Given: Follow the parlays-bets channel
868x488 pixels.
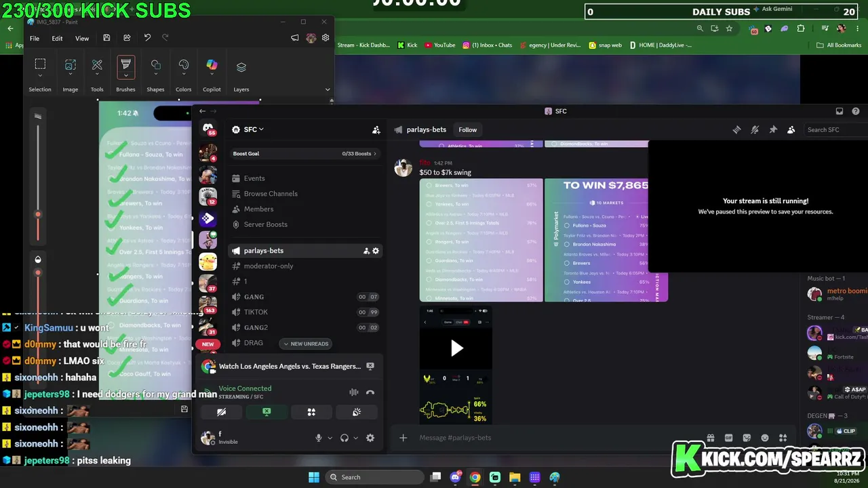Looking at the screenshot, I should (467, 129).
